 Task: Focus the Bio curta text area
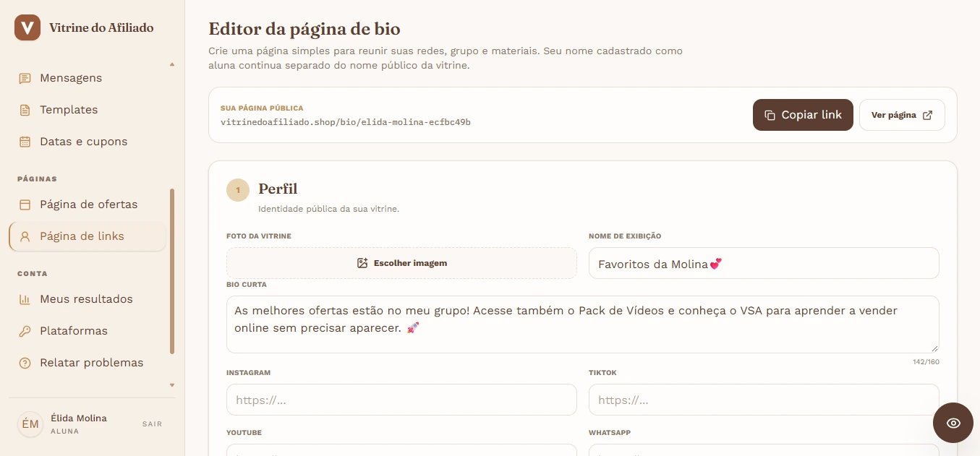[583, 324]
